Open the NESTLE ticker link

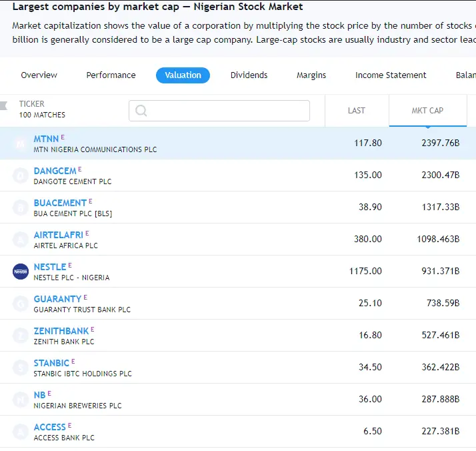pos(50,267)
